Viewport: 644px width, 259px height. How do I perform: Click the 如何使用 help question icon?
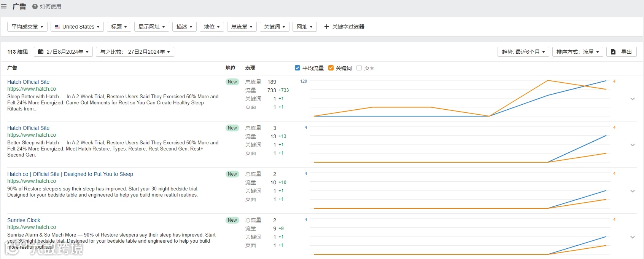coord(35,6)
